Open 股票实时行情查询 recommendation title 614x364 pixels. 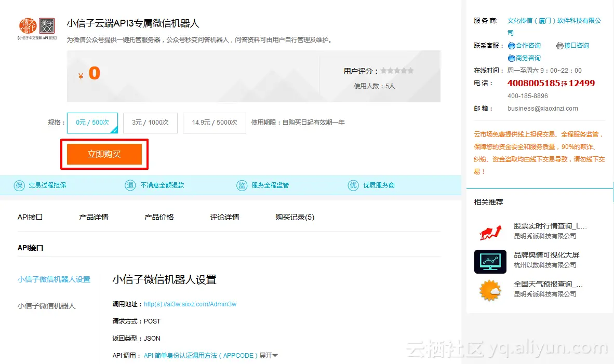[x=550, y=226]
